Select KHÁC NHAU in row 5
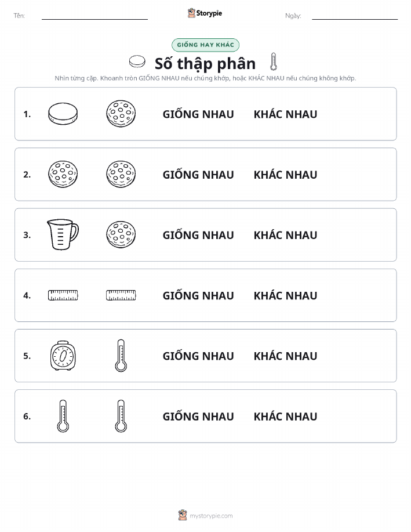411x532 pixels. pyautogui.click(x=286, y=356)
